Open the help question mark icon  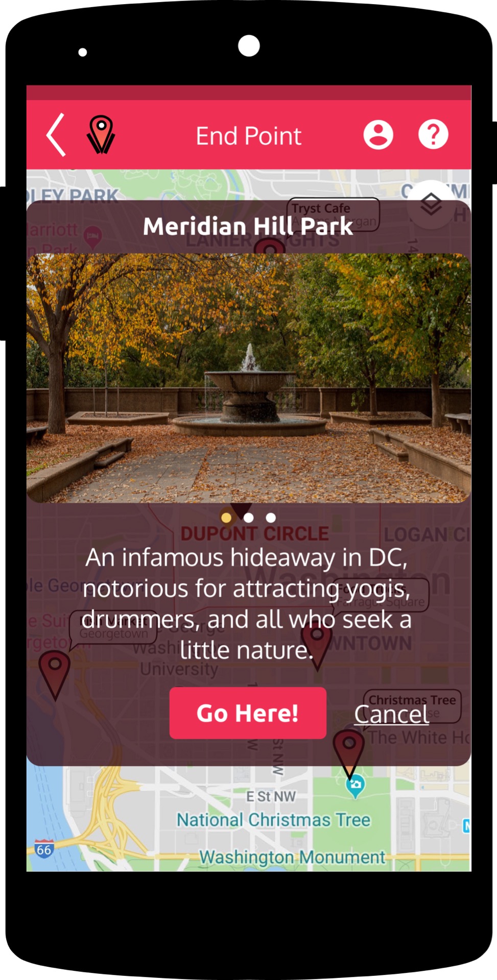tap(433, 135)
